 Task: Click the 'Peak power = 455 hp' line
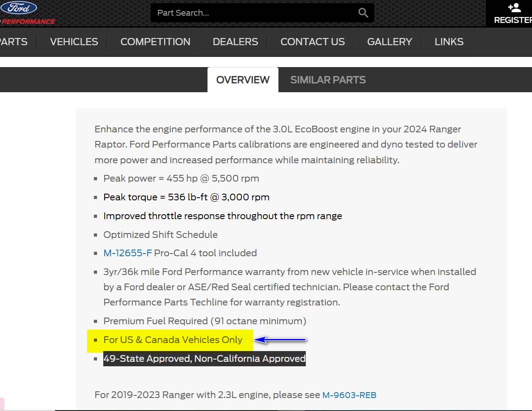click(181, 178)
